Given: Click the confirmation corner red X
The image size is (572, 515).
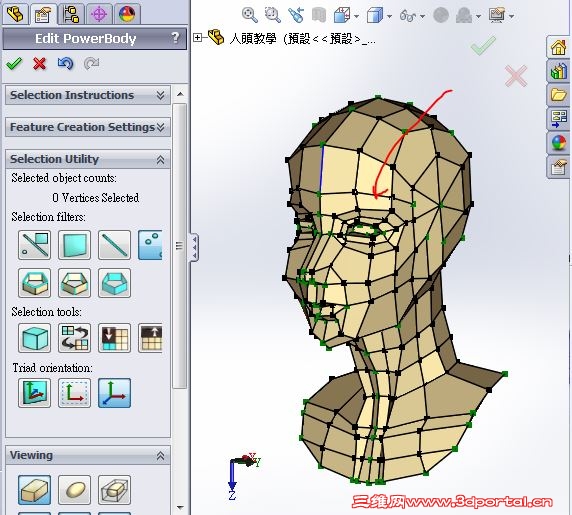Looking at the screenshot, I should [x=516, y=76].
